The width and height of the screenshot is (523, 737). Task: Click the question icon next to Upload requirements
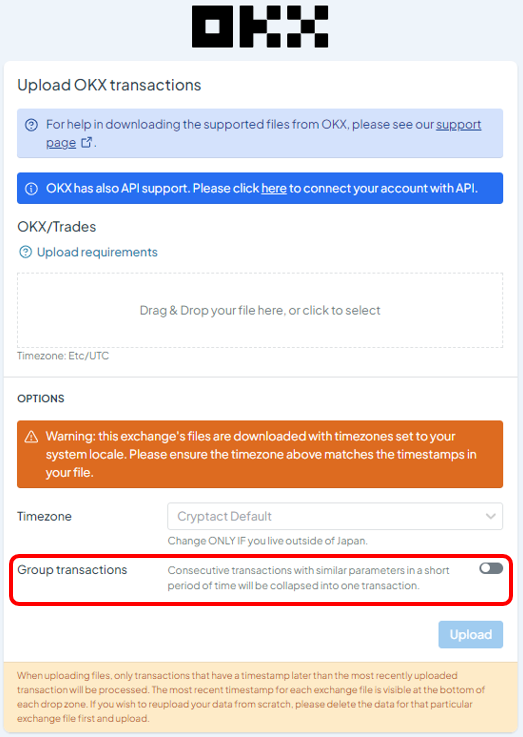(25, 252)
